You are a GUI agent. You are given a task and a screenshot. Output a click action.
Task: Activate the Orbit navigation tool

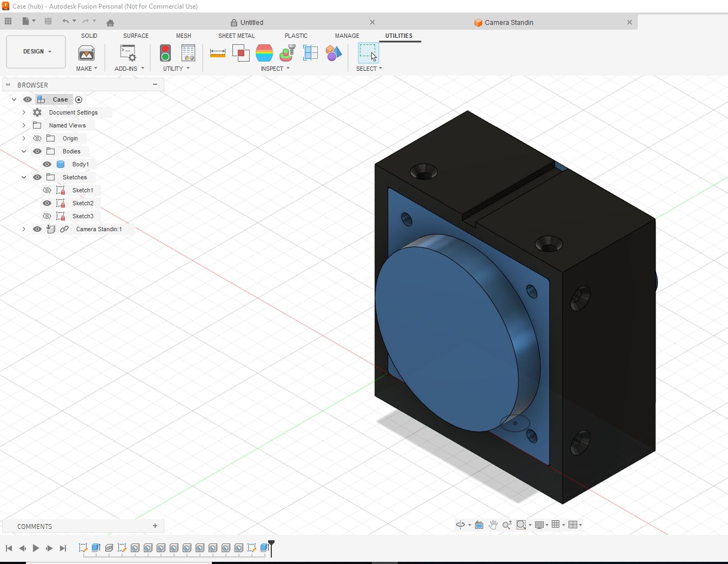460,525
